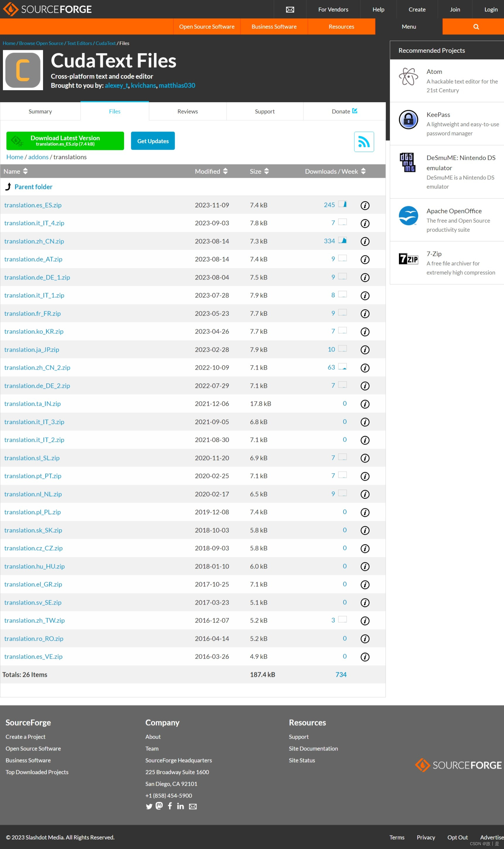This screenshot has height=849, width=504.
Task: Open Open Source Software menu
Action: pos(207,26)
